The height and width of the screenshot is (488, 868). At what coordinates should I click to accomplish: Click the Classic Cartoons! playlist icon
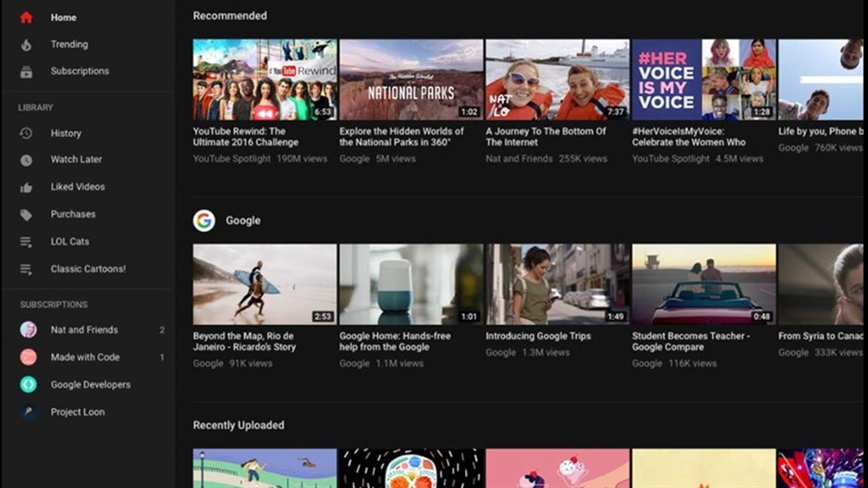point(26,269)
